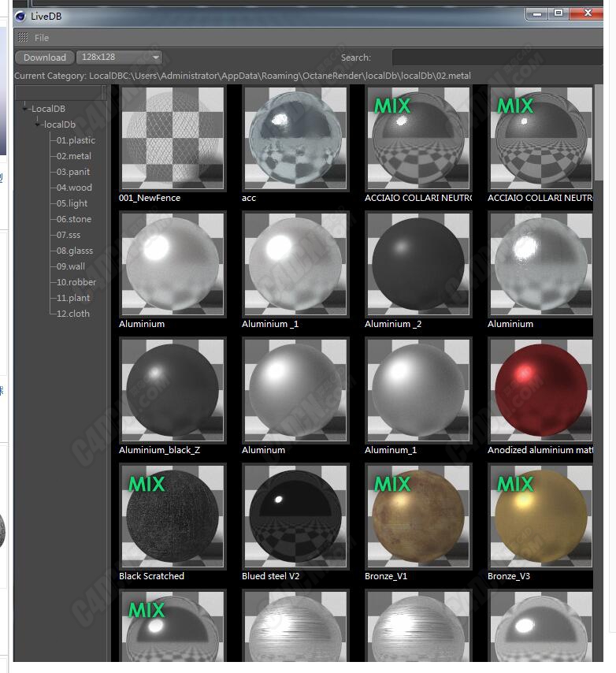Collapse the localDb subfolder node

(x=38, y=125)
